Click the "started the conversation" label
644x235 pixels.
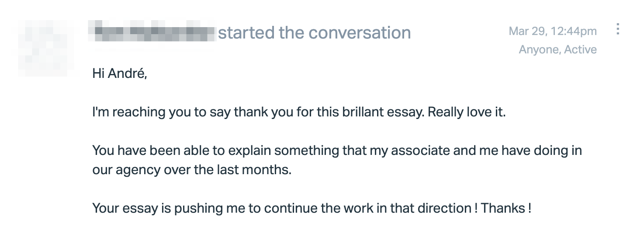[314, 33]
